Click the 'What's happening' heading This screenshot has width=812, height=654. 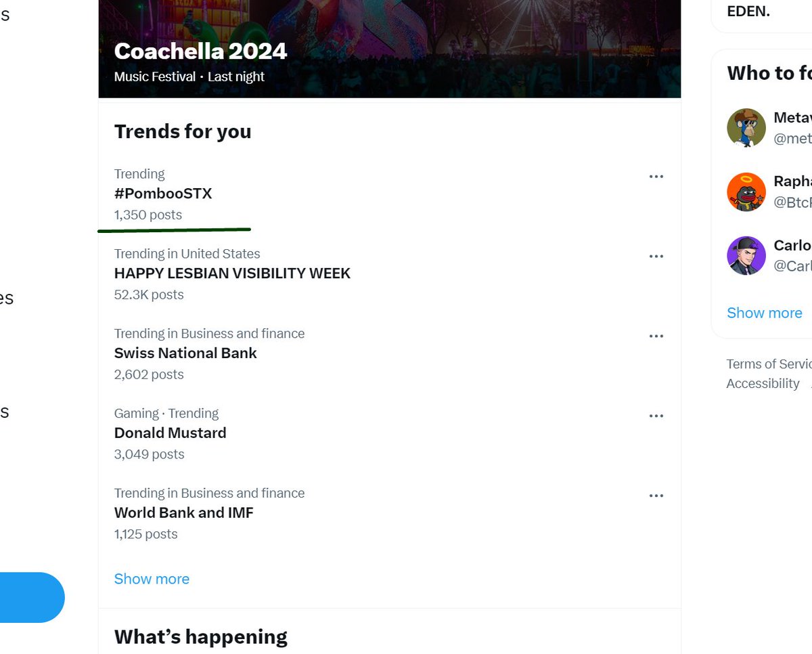coord(201,637)
